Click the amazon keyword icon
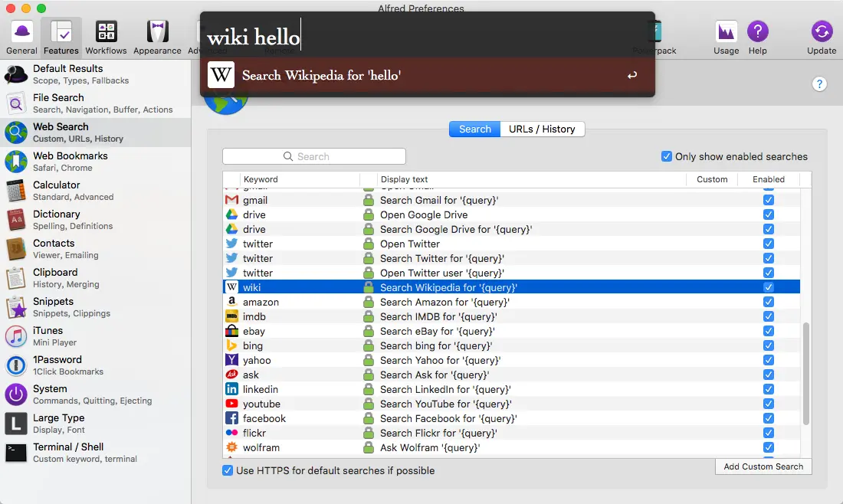843x504 pixels. point(231,302)
